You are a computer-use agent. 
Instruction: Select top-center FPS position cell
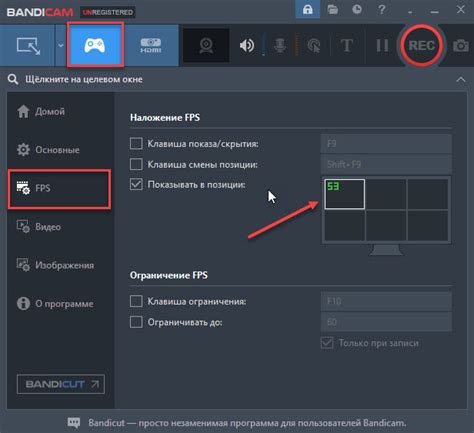386,194
